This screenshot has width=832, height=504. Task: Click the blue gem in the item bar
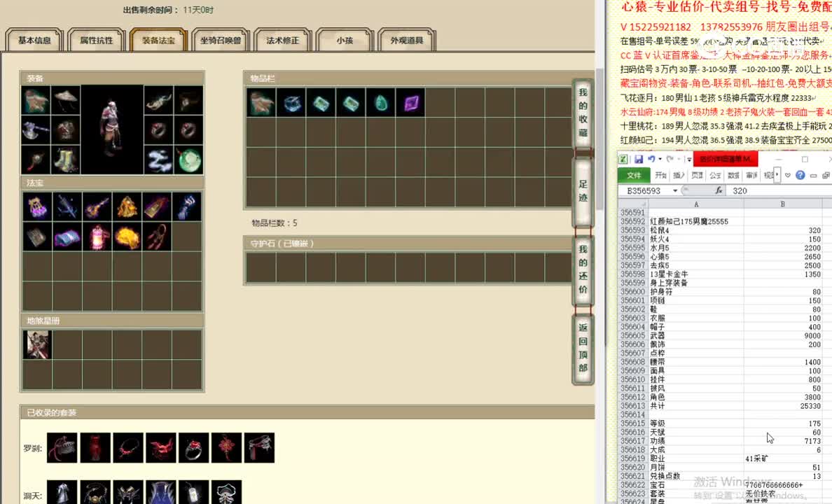(x=292, y=102)
